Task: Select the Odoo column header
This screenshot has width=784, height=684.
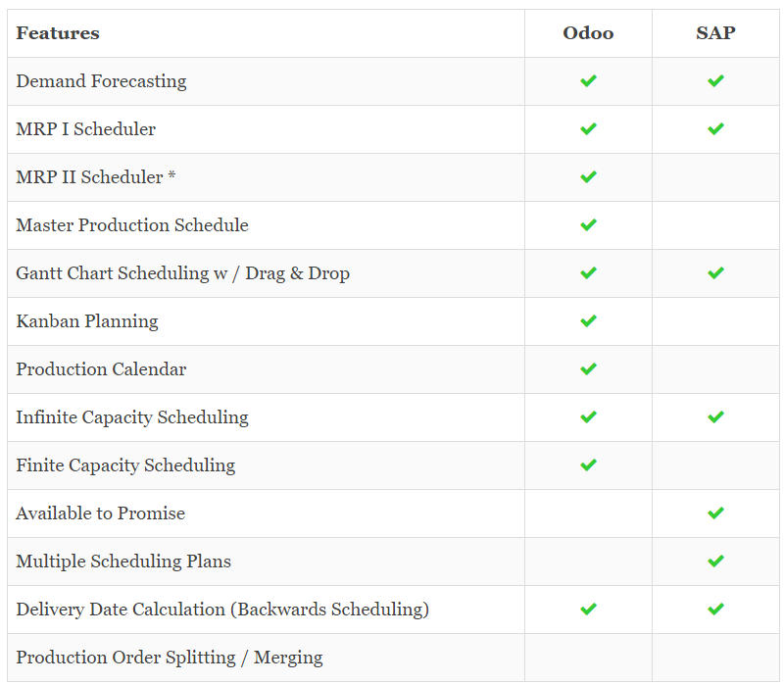Action: [588, 33]
